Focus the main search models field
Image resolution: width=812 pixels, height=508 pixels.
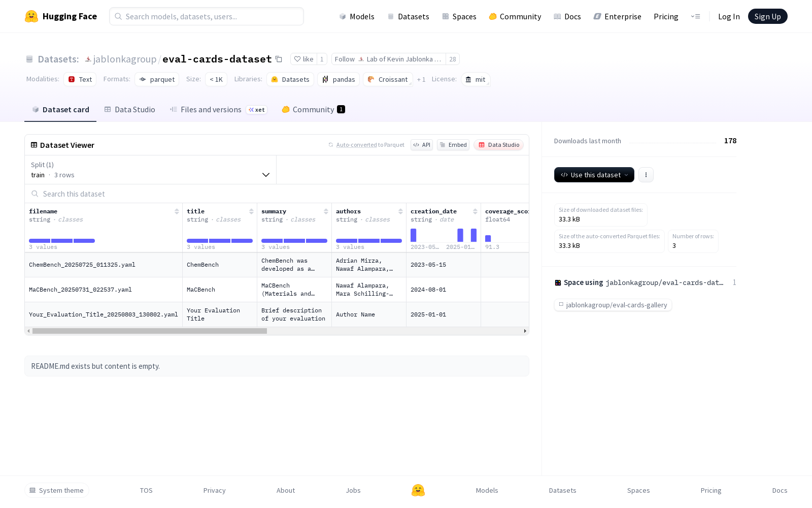[207, 16]
